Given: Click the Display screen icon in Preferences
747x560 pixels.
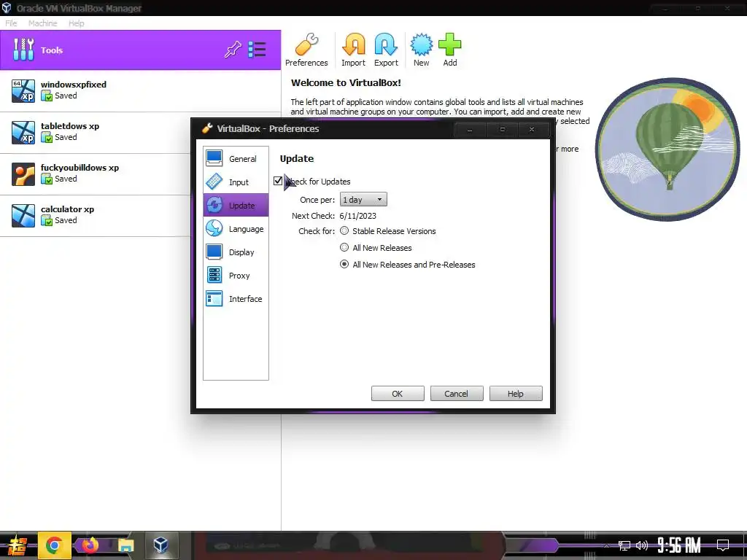Looking at the screenshot, I should pos(214,252).
